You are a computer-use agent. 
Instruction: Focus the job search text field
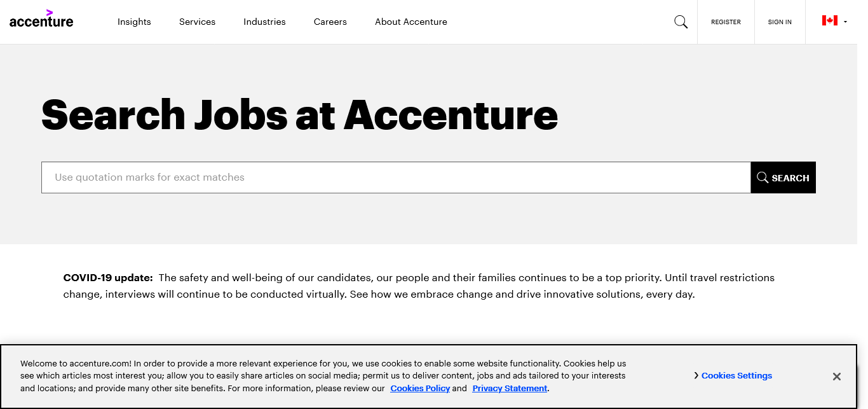[395, 177]
